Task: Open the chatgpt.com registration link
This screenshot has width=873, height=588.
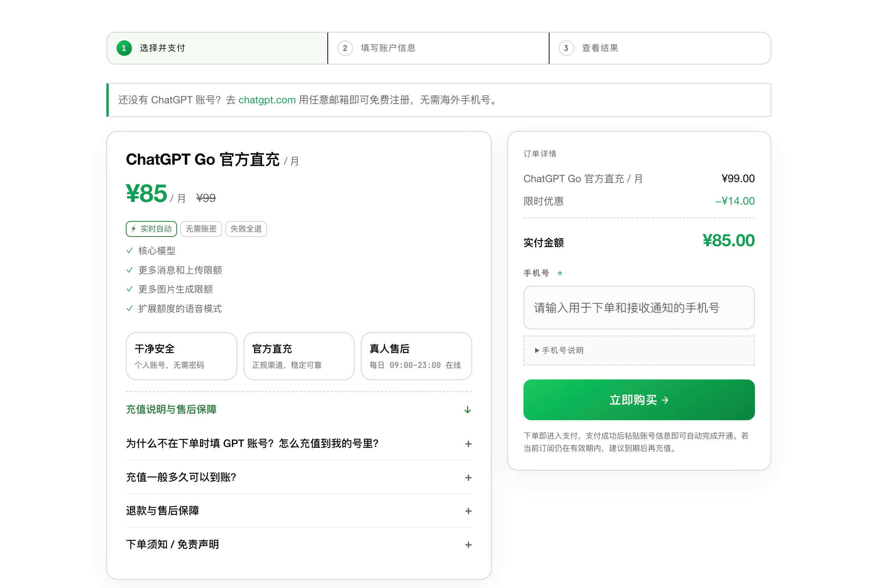Action: [267, 100]
